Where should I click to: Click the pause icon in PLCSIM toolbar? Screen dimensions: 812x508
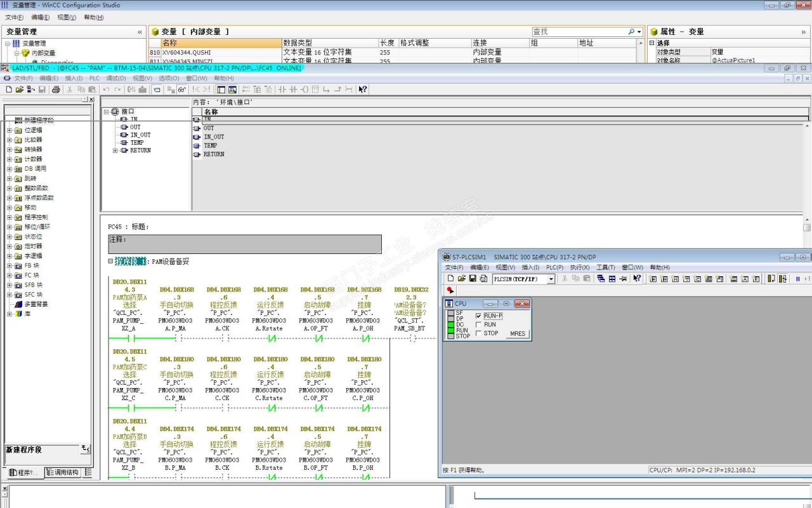pyautogui.click(x=797, y=279)
